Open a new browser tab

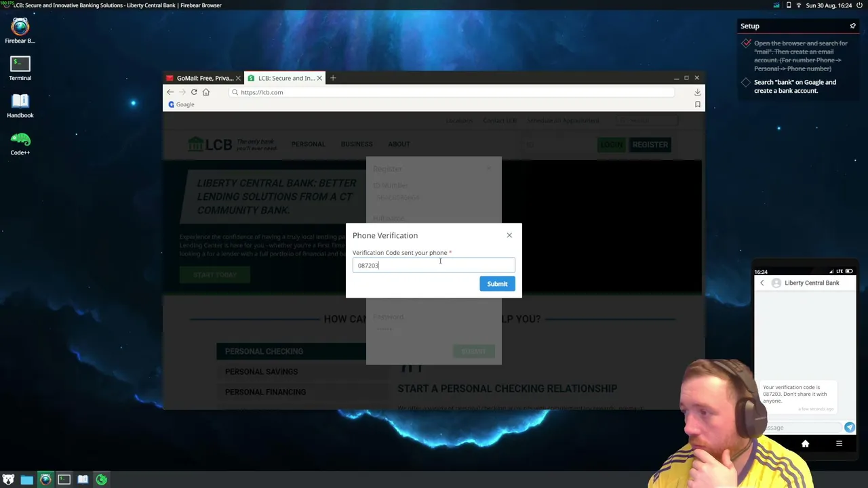[333, 78]
